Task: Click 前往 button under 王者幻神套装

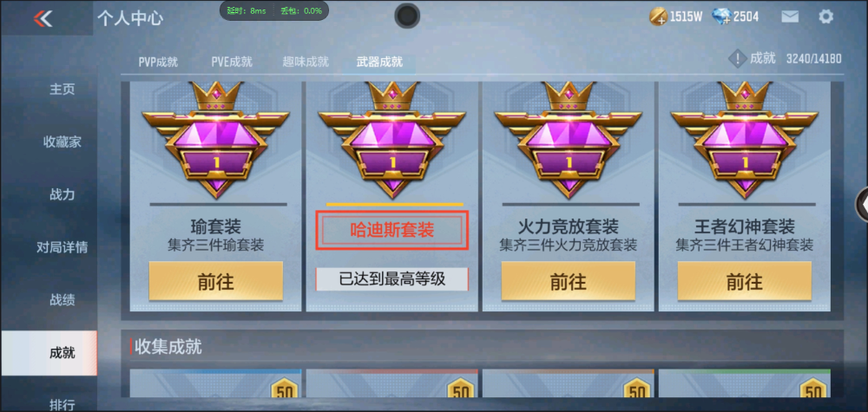Action: pos(745,282)
